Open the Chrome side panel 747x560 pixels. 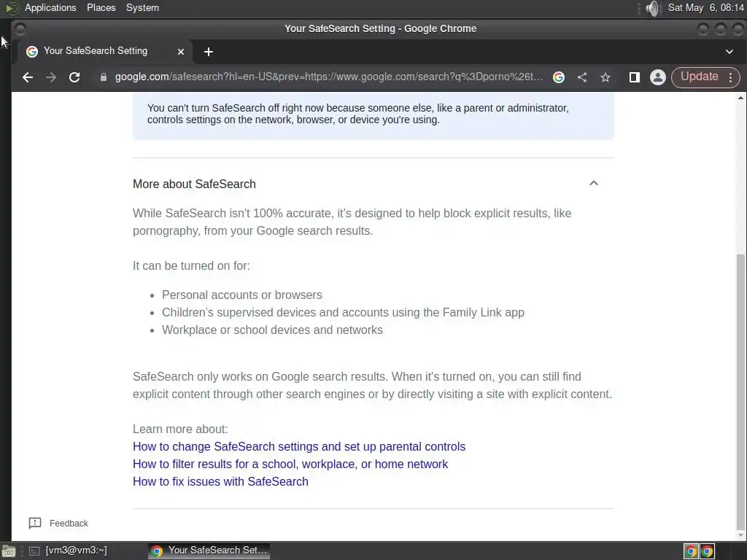point(634,77)
